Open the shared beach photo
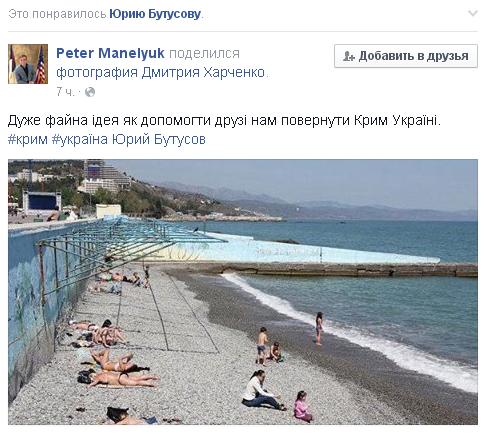485x434 pixels. coord(243,292)
